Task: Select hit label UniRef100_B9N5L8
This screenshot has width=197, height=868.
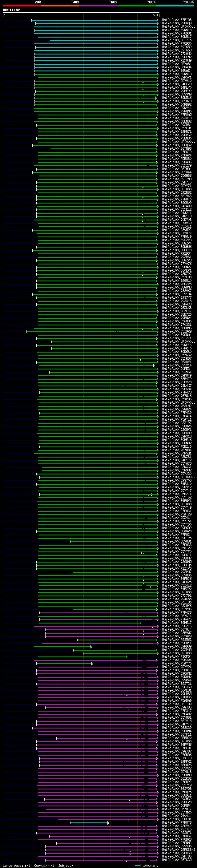Action: point(177,30)
